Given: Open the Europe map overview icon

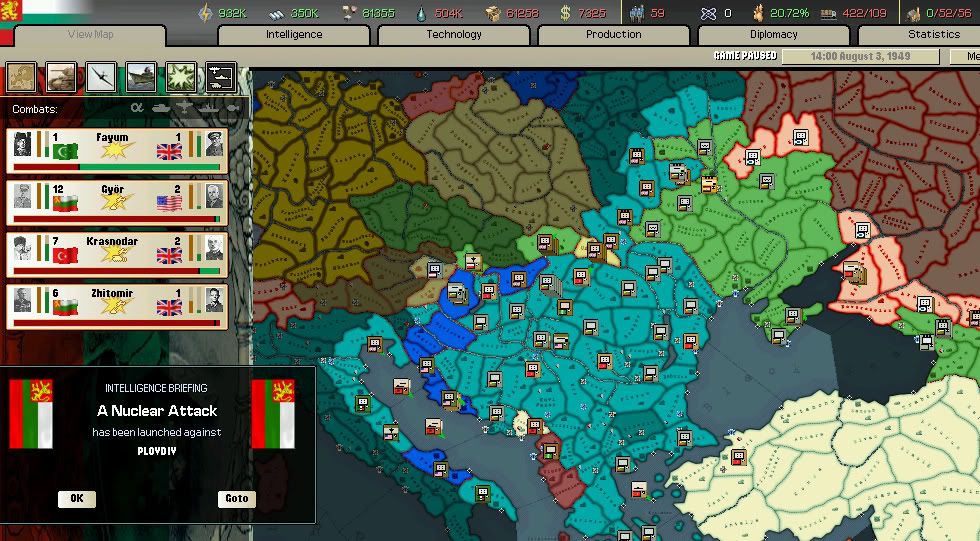Looking at the screenshot, I should 21,77.
